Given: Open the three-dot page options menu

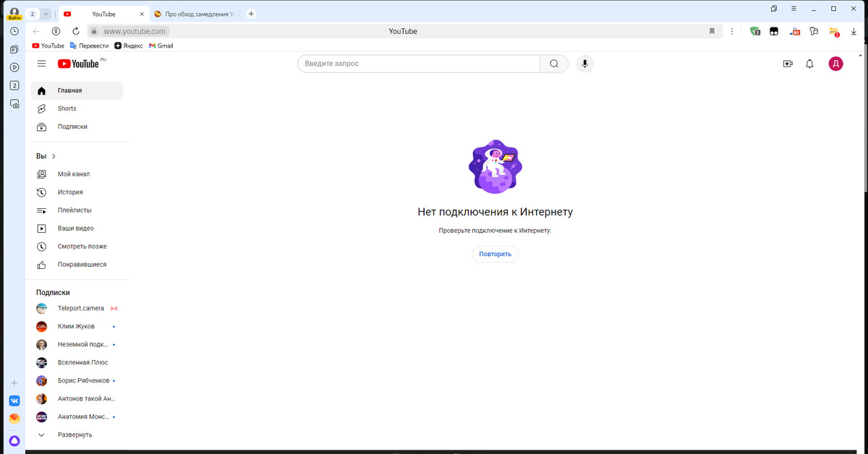Looking at the screenshot, I should tap(732, 31).
